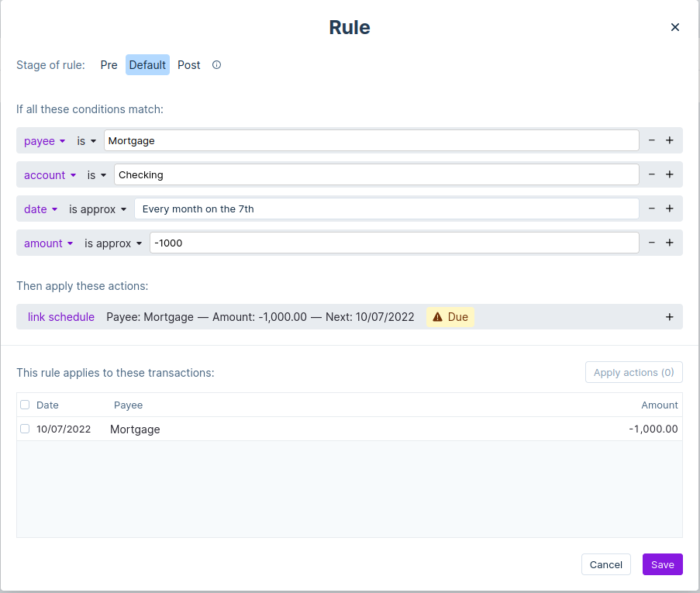Screen dimensions: 700x593
Task: Add condition after payee row with plus icon
Action: pos(669,140)
